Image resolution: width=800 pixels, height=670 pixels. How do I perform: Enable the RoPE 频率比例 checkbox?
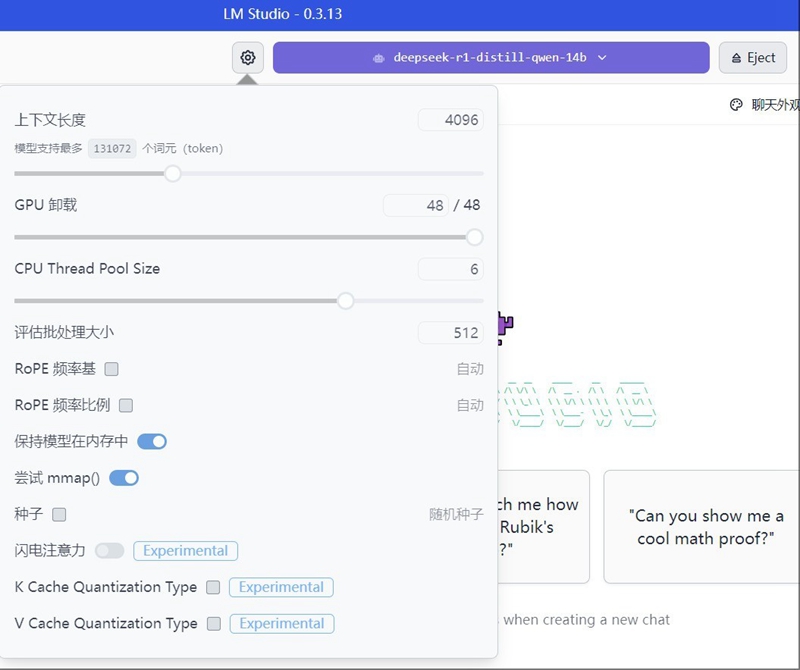(126, 405)
